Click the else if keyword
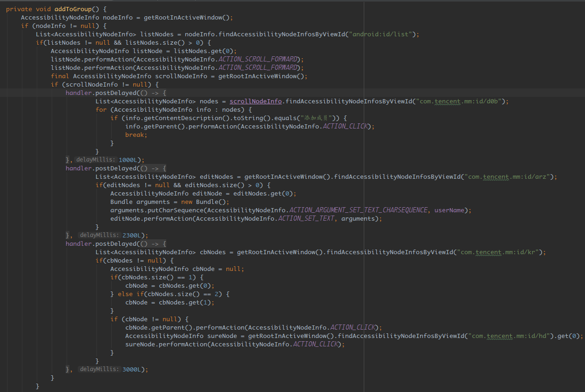This screenshot has height=392, width=585. (130, 294)
